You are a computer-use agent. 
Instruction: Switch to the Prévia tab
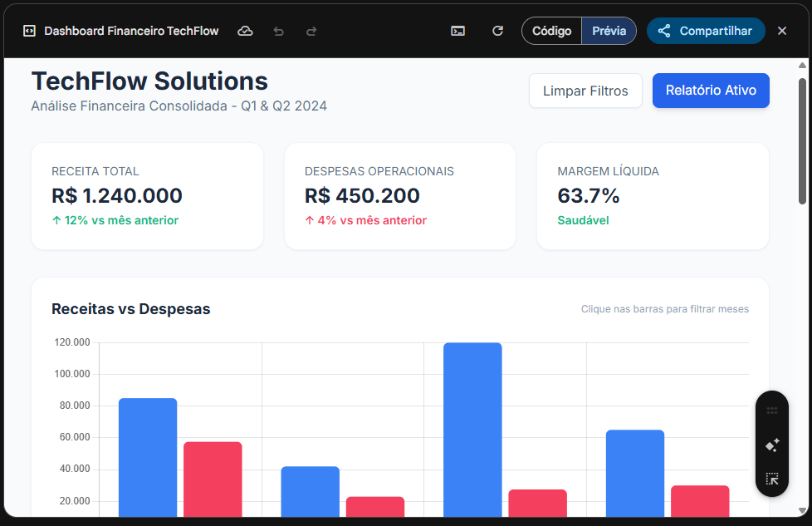[609, 31]
